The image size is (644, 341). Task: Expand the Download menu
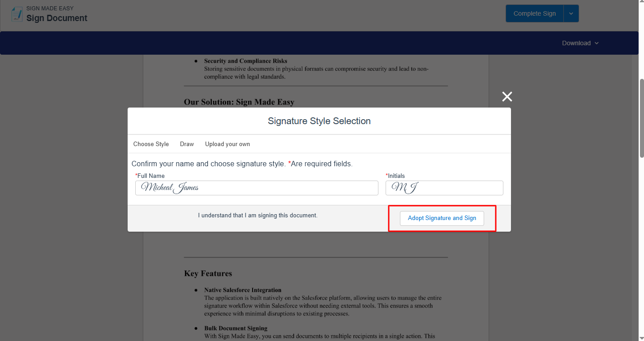pos(576,43)
